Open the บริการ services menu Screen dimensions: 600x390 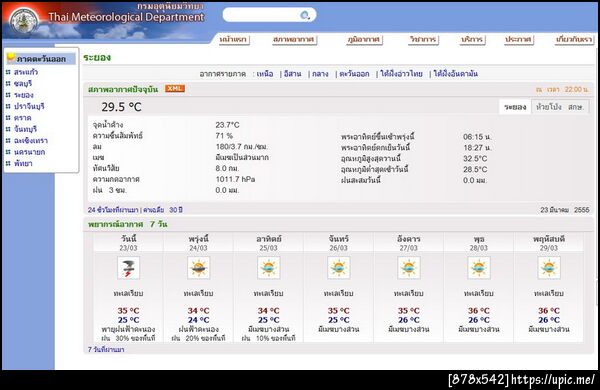(x=473, y=39)
